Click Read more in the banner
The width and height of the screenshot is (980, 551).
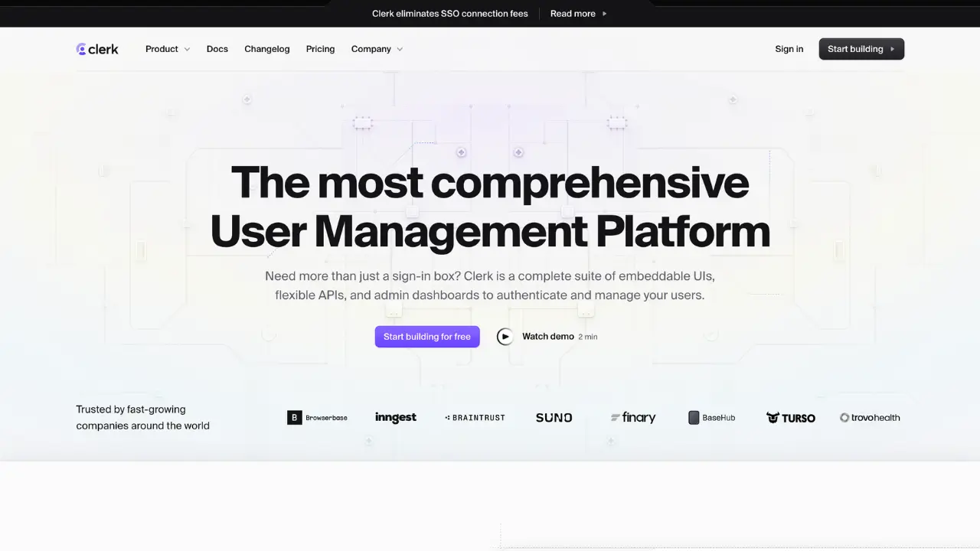point(579,14)
